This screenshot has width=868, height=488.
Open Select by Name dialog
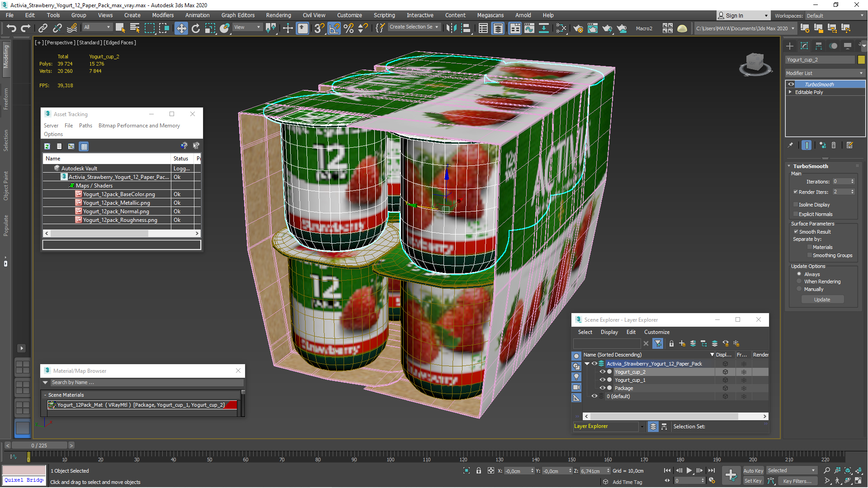coord(135,28)
